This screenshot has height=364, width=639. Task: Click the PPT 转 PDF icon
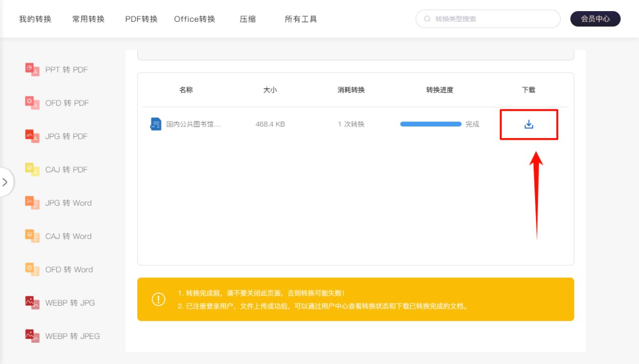pyautogui.click(x=32, y=70)
